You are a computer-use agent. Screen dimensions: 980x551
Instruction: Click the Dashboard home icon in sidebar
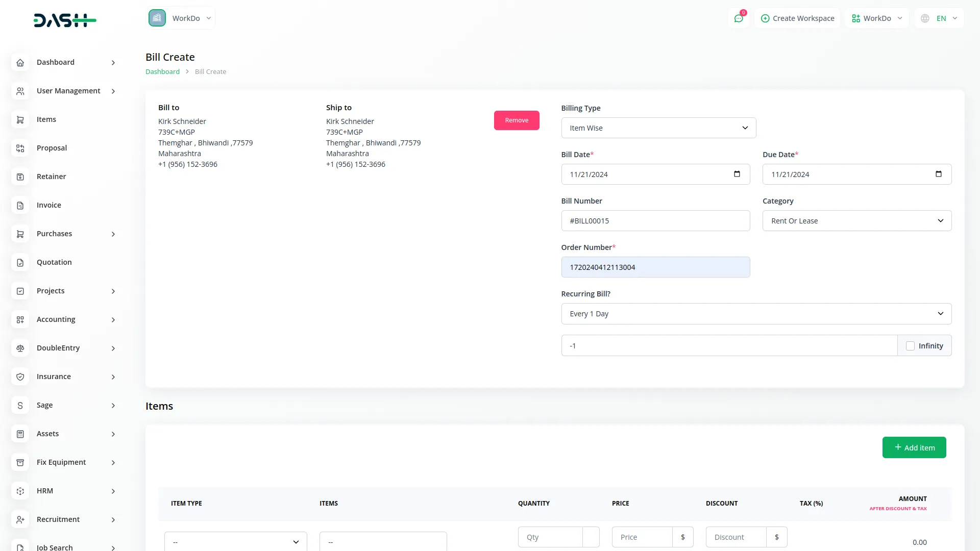tap(20, 63)
